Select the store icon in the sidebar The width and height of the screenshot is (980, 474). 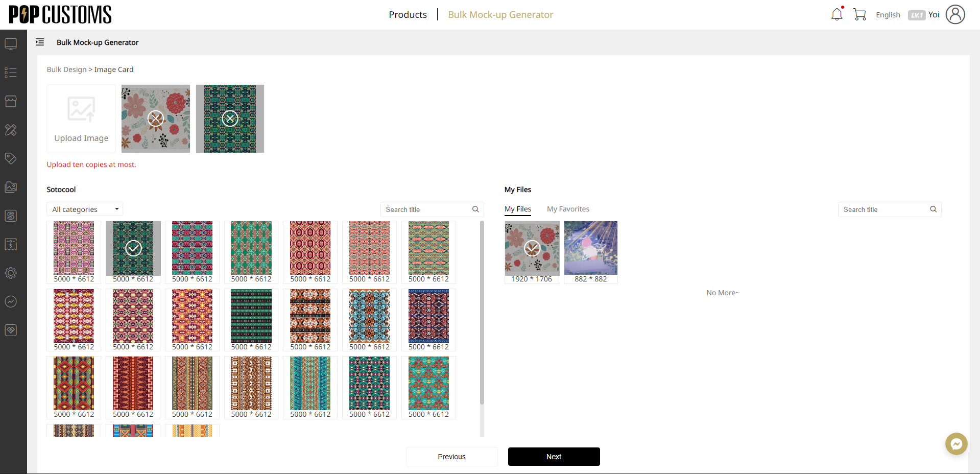point(11,101)
